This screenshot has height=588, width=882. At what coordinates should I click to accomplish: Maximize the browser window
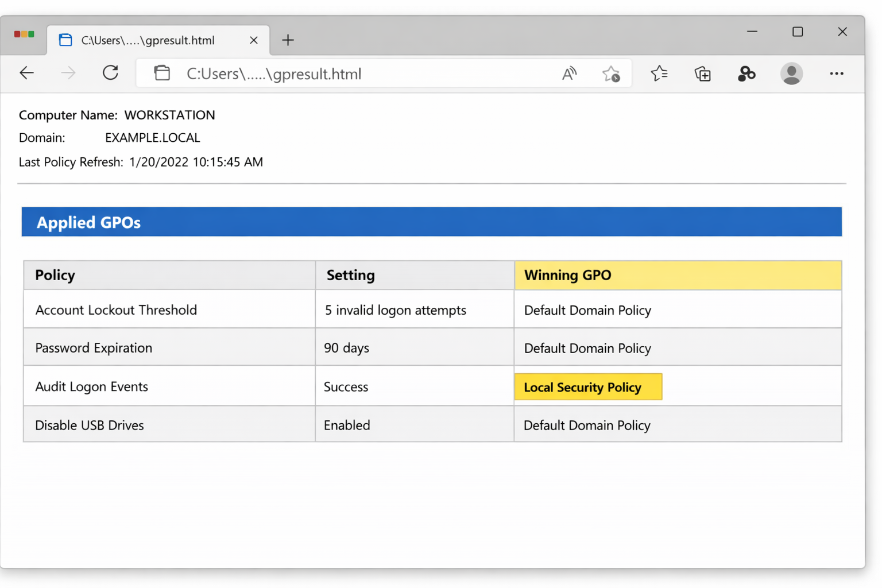(798, 32)
